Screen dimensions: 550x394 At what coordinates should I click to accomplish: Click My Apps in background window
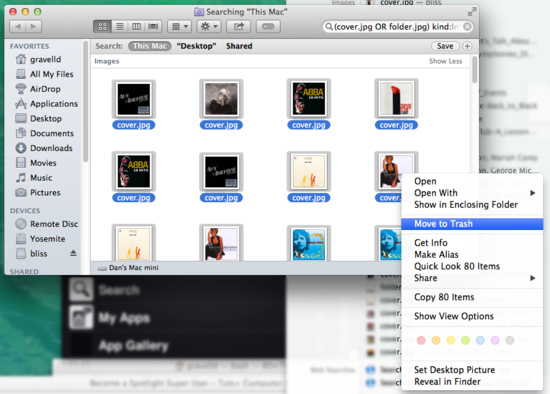click(x=124, y=318)
